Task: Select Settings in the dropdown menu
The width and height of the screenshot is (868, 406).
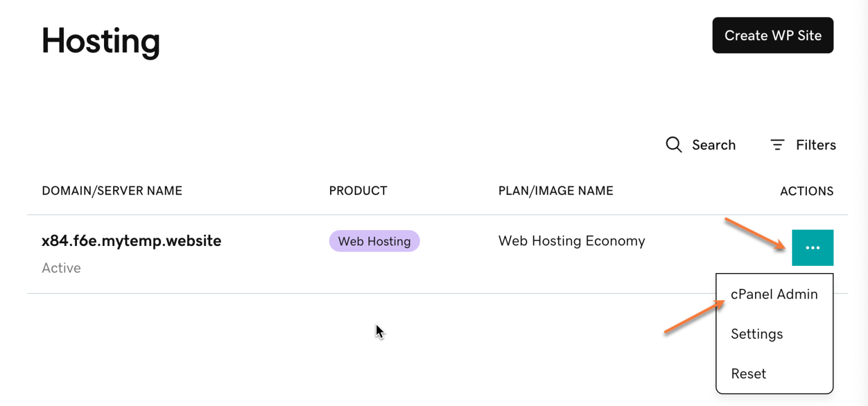Action: coord(757,334)
